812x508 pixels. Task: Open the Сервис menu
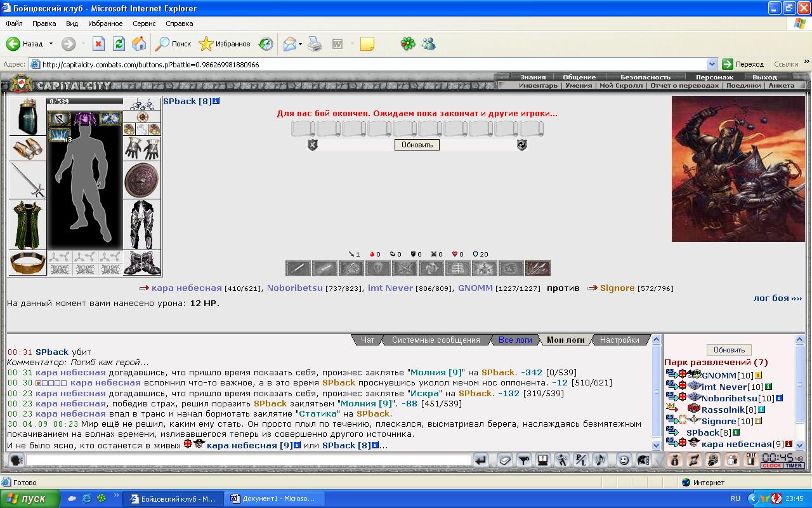(145, 23)
